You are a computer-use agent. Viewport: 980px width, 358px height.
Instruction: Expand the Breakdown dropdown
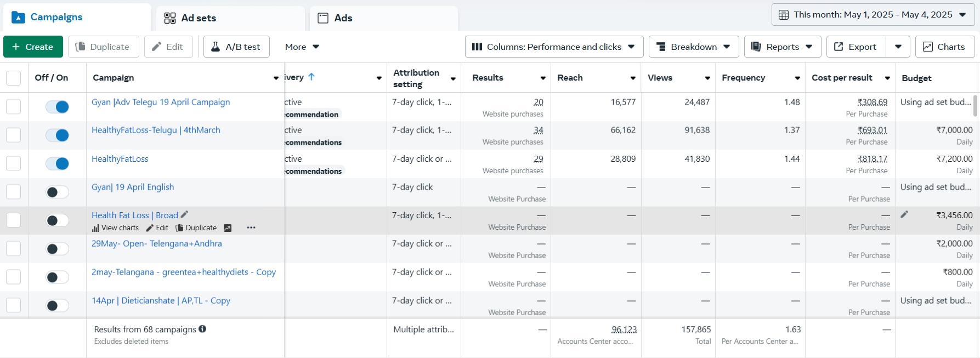pos(693,47)
